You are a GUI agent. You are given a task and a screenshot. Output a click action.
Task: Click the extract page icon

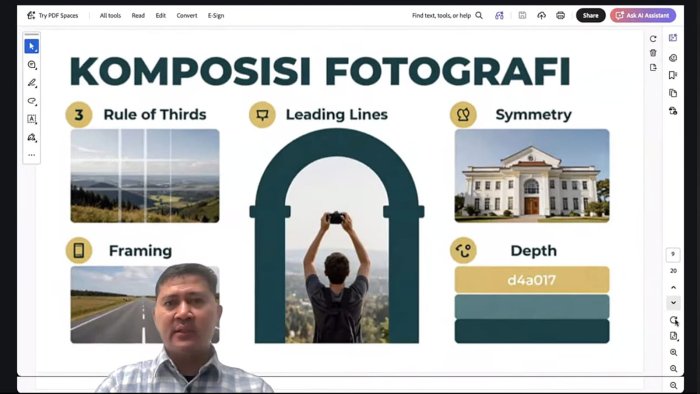653,67
